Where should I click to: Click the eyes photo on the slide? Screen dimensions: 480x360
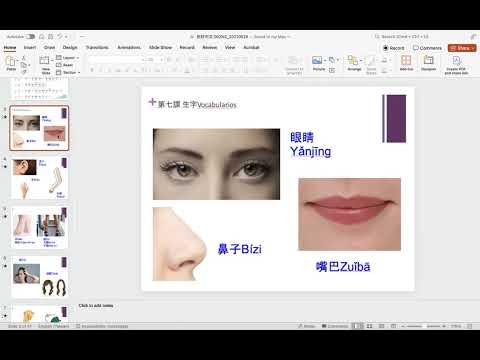[216, 164]
